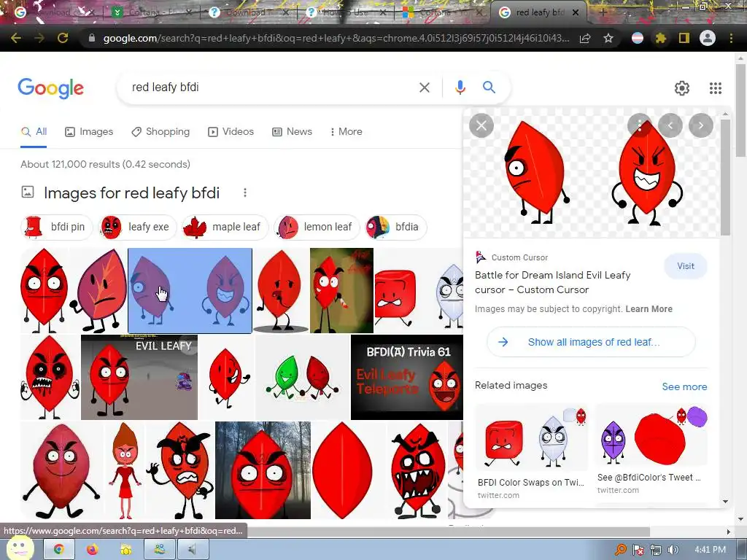Viewport: 747px width, 560px height.
Task: Select the lemon leaf suggestion chip
Action: point(317,227)
